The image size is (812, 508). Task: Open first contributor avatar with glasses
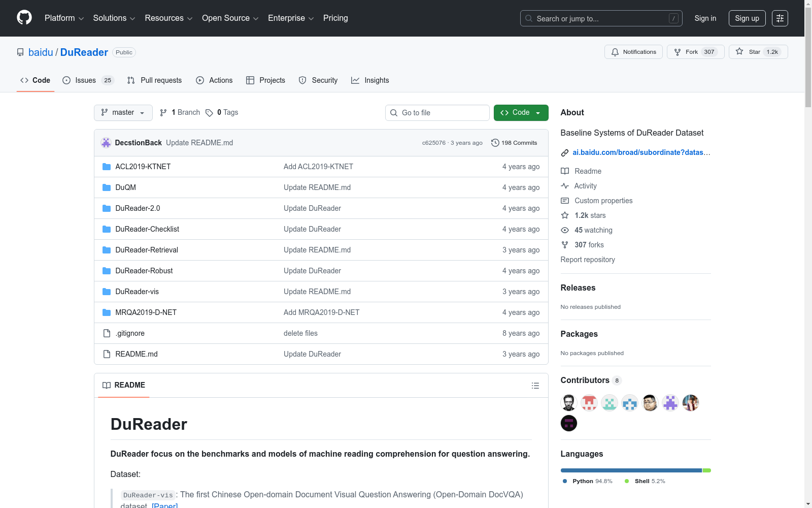[x=569, y=403]
